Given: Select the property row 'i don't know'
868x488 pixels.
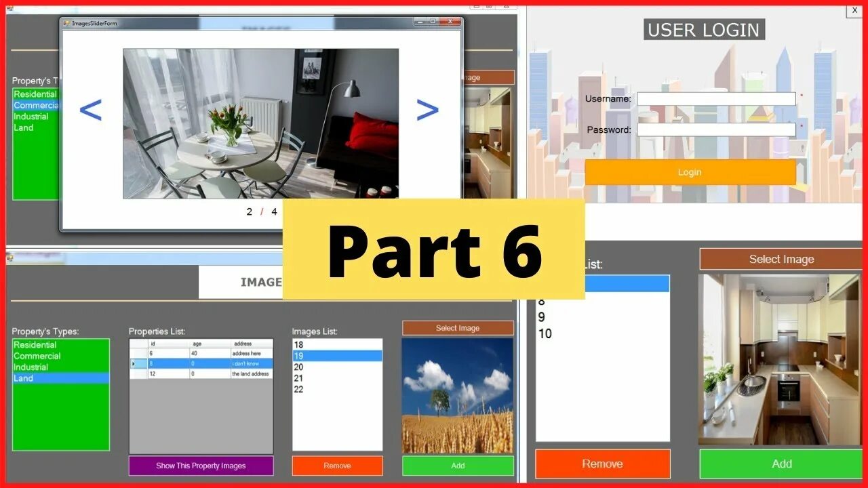Looking at the screenshot, I should [201, 363].
